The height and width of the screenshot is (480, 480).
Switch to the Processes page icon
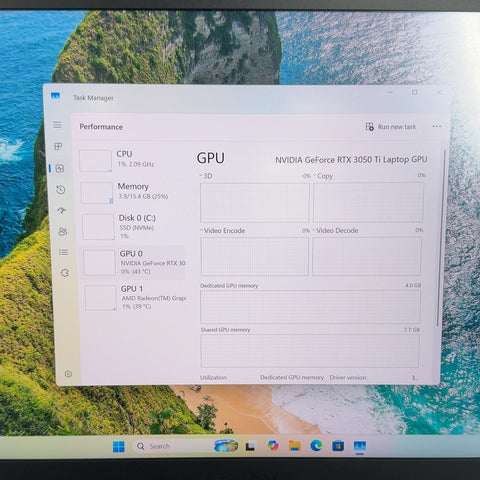tap(58, 146)
